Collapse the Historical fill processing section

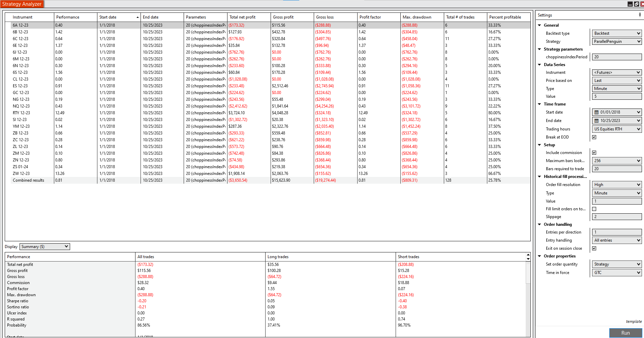point(540,177)
